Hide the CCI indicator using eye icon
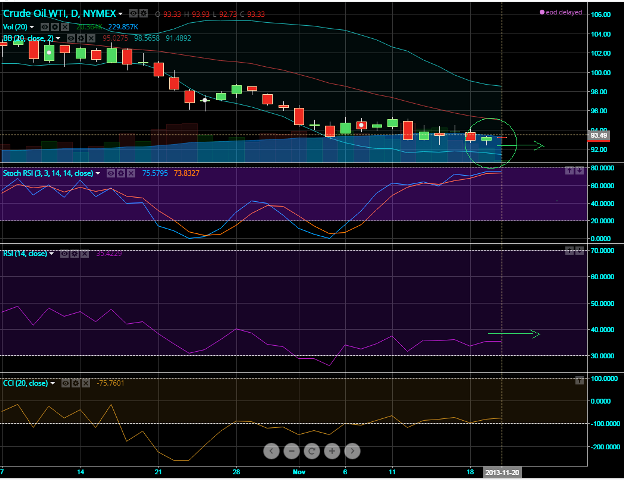 tap(66, 383)
